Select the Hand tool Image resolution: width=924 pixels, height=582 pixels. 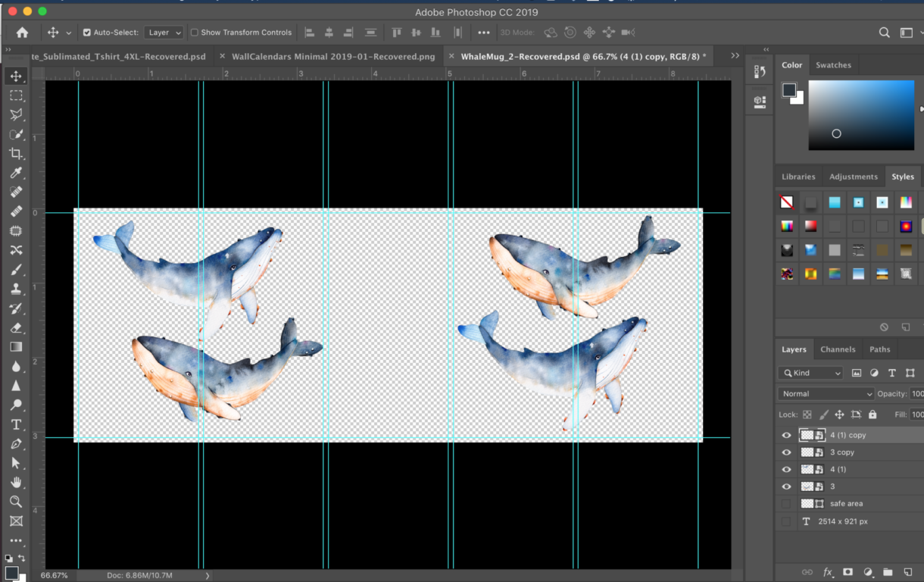coord(16,482)
